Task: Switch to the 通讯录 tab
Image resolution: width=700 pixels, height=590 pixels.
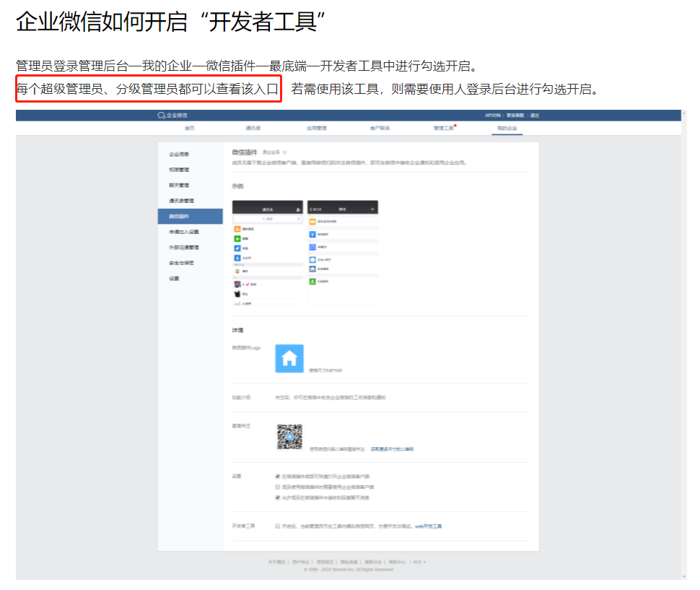Action: click(x=253, y=129)
